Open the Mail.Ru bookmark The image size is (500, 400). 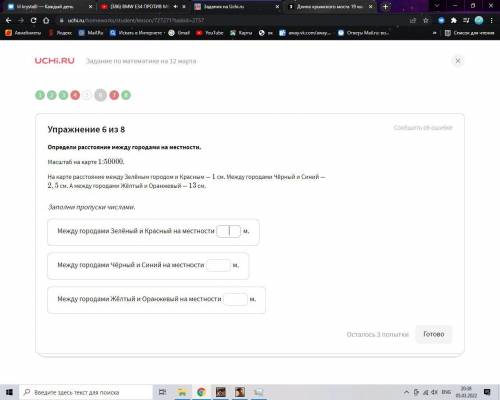pos(91,33)
